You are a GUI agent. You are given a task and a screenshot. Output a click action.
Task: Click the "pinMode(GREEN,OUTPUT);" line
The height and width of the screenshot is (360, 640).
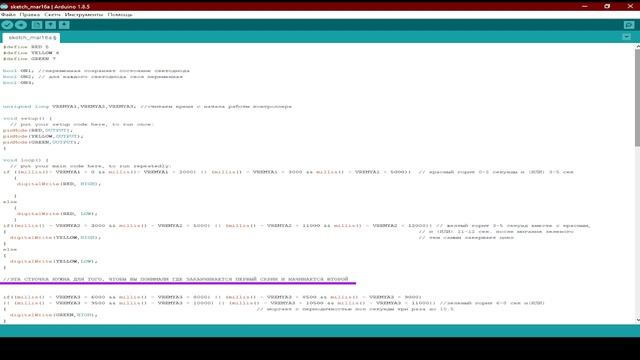click(x=41, y=142)
